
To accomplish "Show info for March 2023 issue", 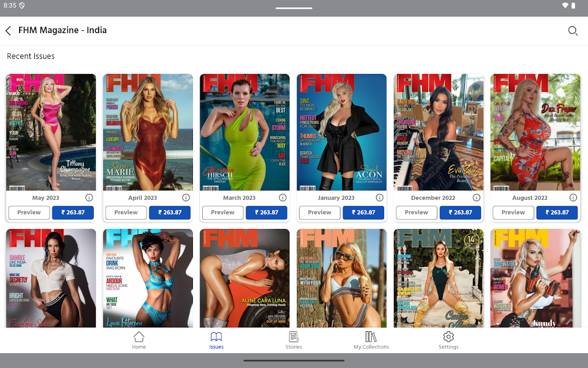I will 283,198.
